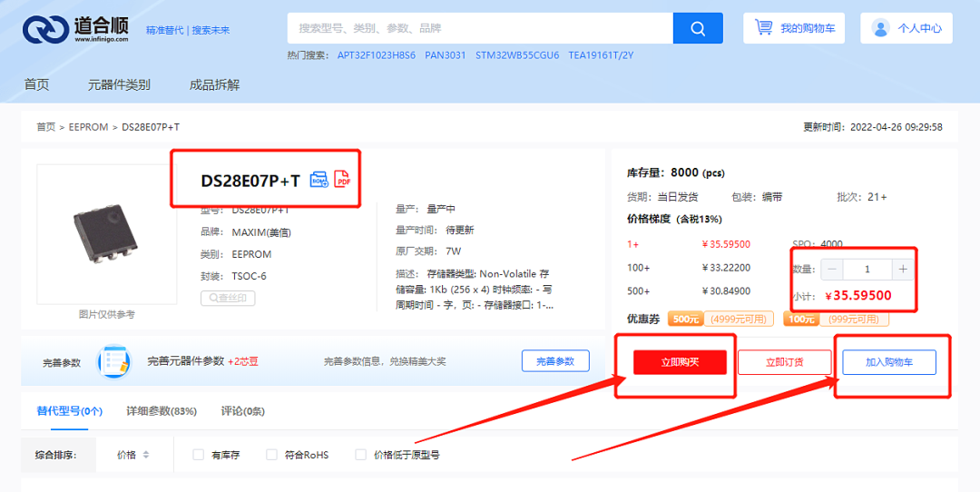This screenshot has width=980, height=492.
Task: Click the 描述 text starting 存储器类型
Action: click(474, 290)
